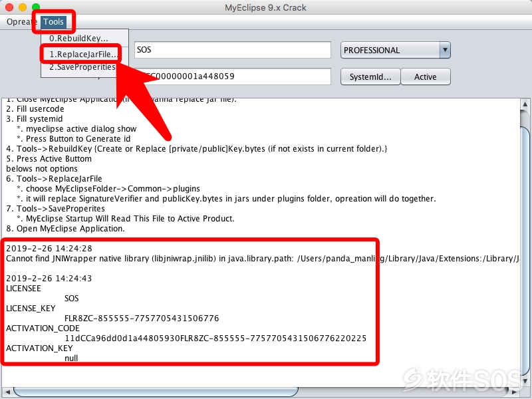Click the horizontal scrollbar thumb

(156, 392)
